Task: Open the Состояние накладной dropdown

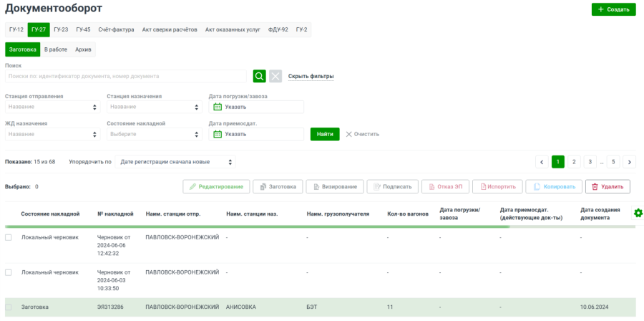Action: tap(154, 134)
